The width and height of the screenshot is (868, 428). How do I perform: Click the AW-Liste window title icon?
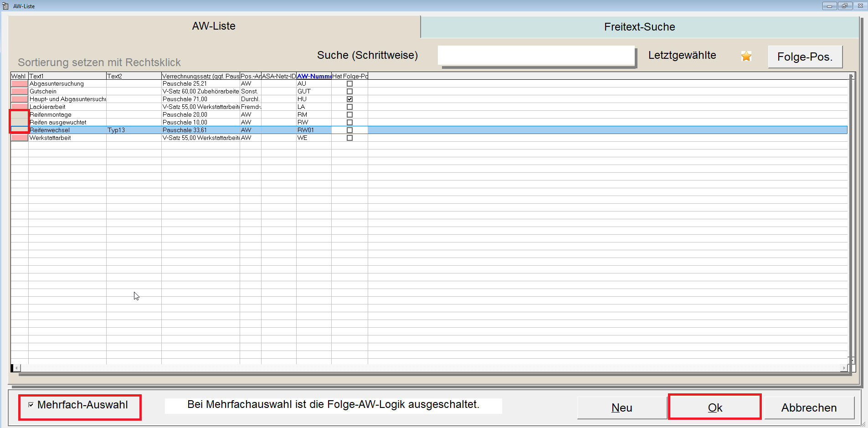tap(5, 6)
